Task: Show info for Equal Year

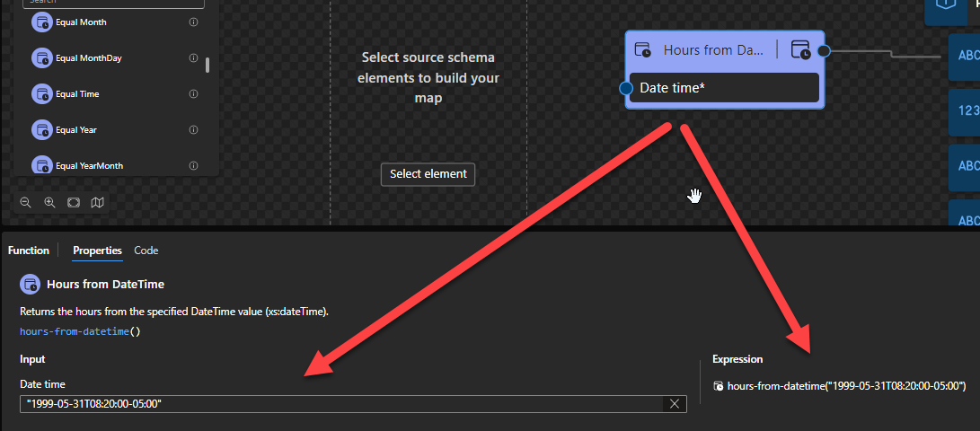Action: (193, 130)
